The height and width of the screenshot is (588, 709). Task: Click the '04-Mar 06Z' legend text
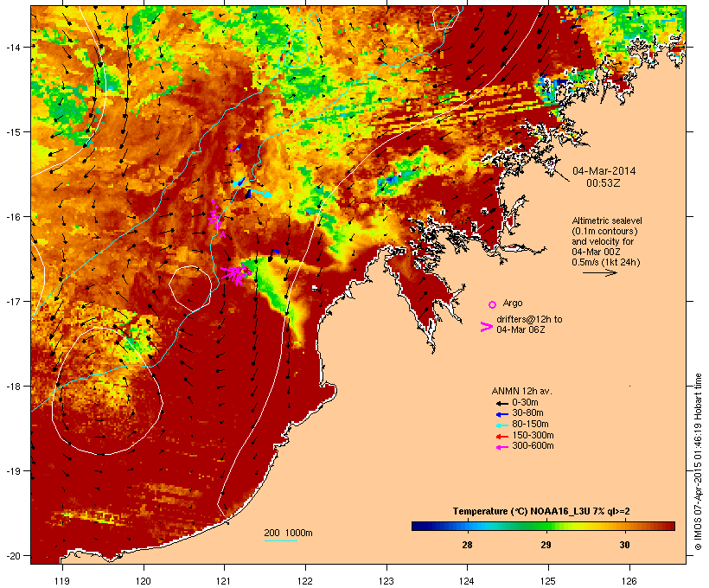point(521,329)
